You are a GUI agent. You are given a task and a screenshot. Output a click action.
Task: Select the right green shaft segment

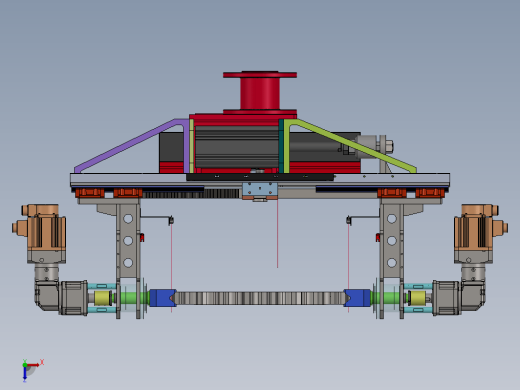pyautogui.click(x=387, y=298)
